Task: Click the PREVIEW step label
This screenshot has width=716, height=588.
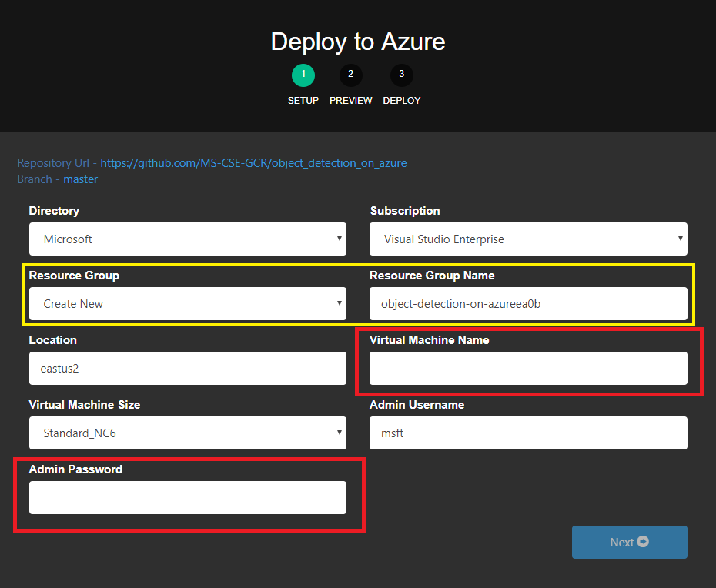Action: pyautogui.click(x=351, y=100)
